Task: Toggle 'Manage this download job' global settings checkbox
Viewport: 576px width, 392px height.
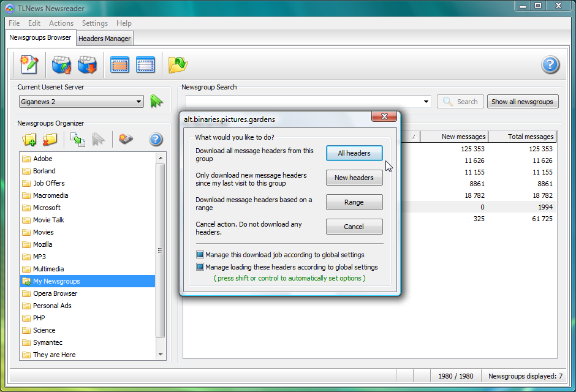Action: [200, 255]
